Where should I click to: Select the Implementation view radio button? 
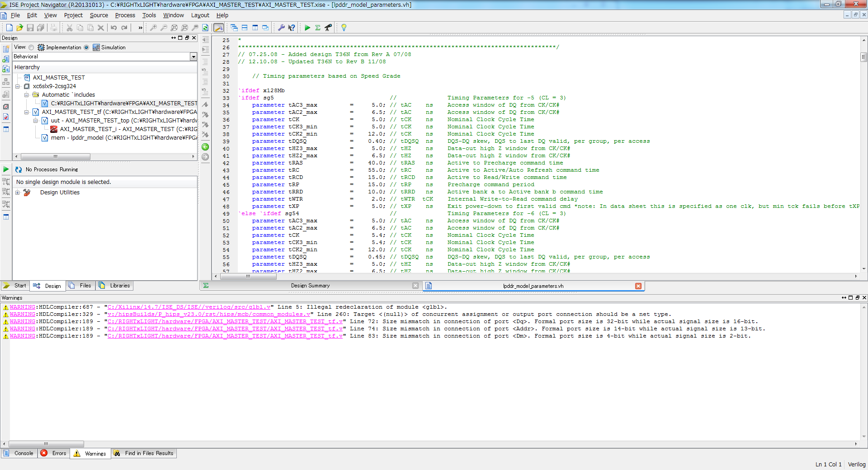[x=31, y=47]
